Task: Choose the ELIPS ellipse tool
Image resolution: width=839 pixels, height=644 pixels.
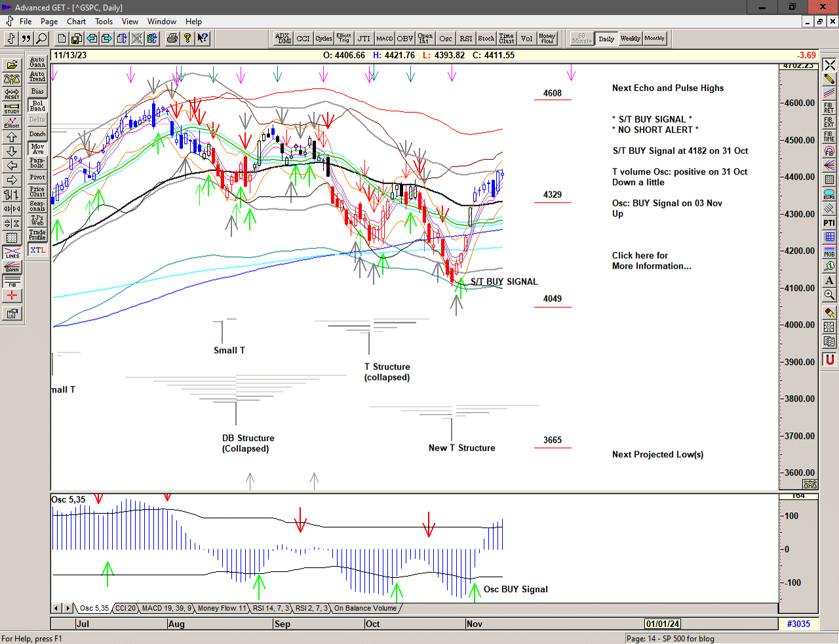Action: tap(829, 195)
